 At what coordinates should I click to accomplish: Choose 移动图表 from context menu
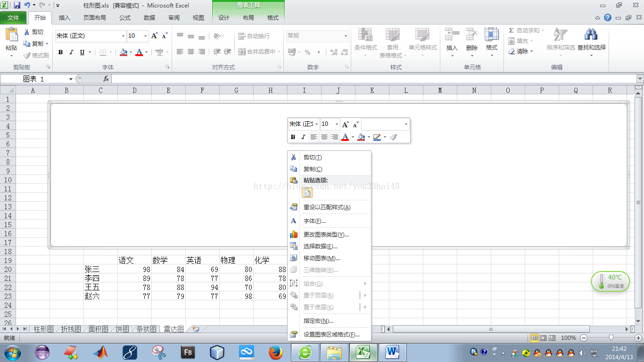click(329, 258)
